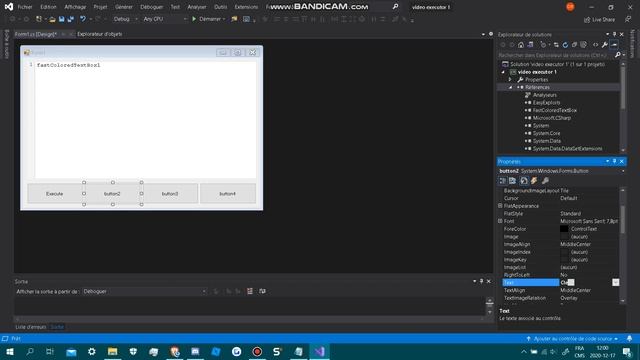Viewport: 640px width, 360px height.
Task: Click the Save file toolbar icon
Action: (x=61, y=19)
